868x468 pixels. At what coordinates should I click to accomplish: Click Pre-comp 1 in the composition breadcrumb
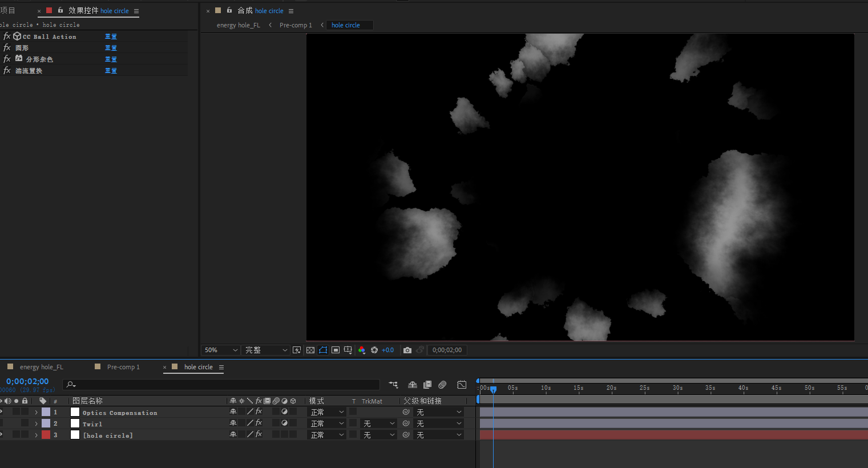[296, 25]
